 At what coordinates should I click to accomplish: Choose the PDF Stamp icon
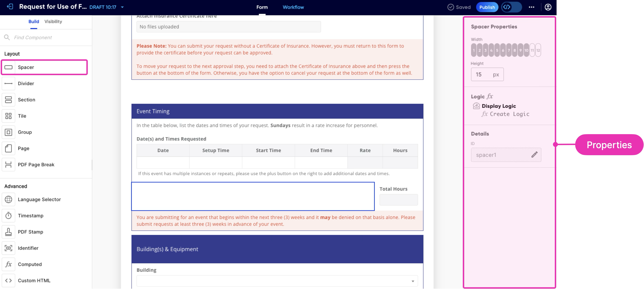click(x=8, y=232)
